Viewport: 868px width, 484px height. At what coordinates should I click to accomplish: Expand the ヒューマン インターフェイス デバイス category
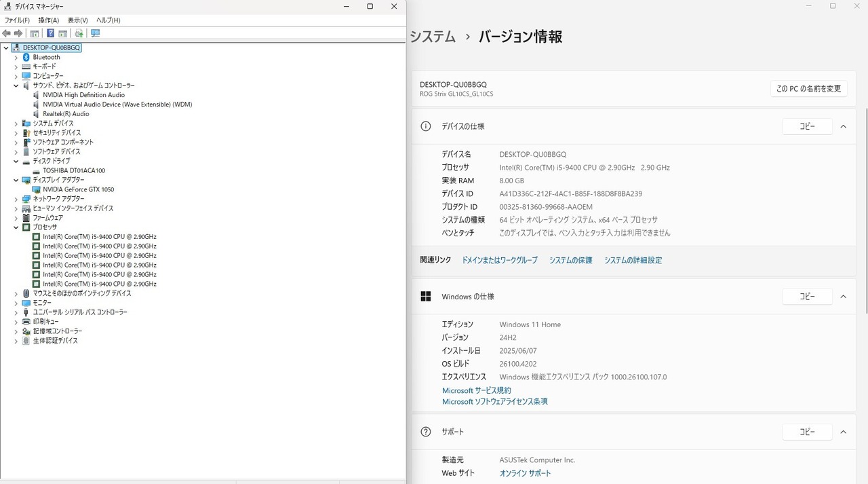pyautogui.click(x=16, y=208)
